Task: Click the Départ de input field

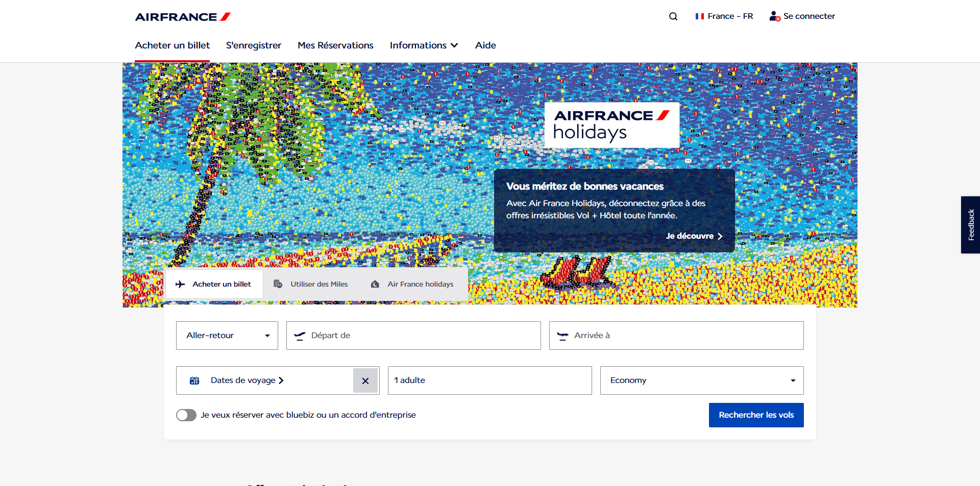Action: pos(413,336)
